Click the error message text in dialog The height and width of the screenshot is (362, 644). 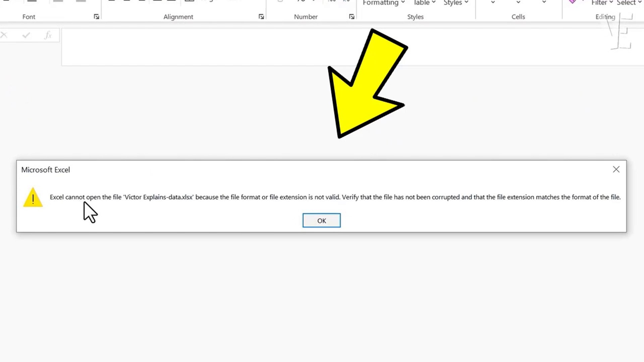click(x=335, y=197)
